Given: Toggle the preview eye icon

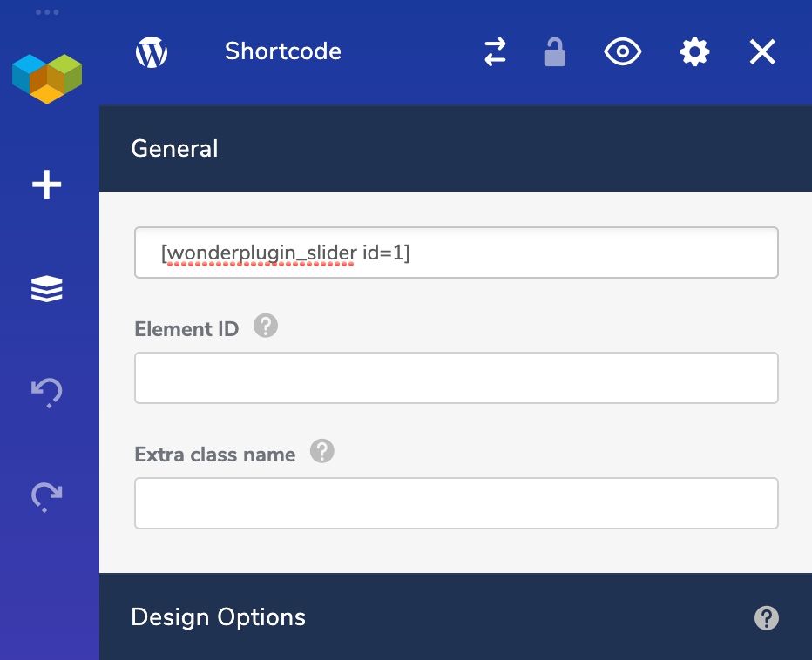Looking at the screenshot, I should point(622,51).
